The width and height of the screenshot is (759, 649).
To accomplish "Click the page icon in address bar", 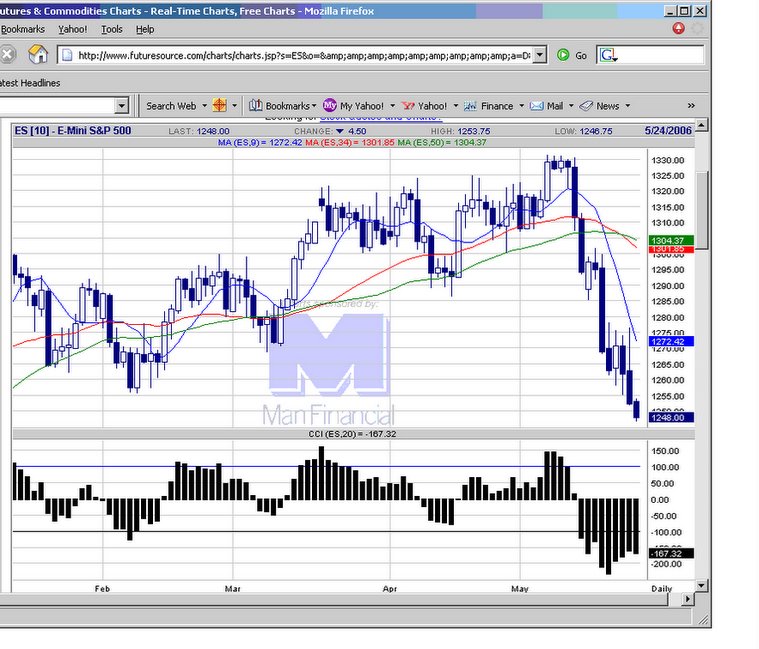I will pos(67,55).
